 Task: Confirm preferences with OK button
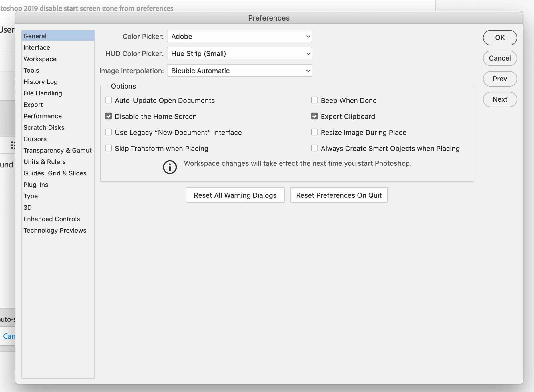pos(500,38)
